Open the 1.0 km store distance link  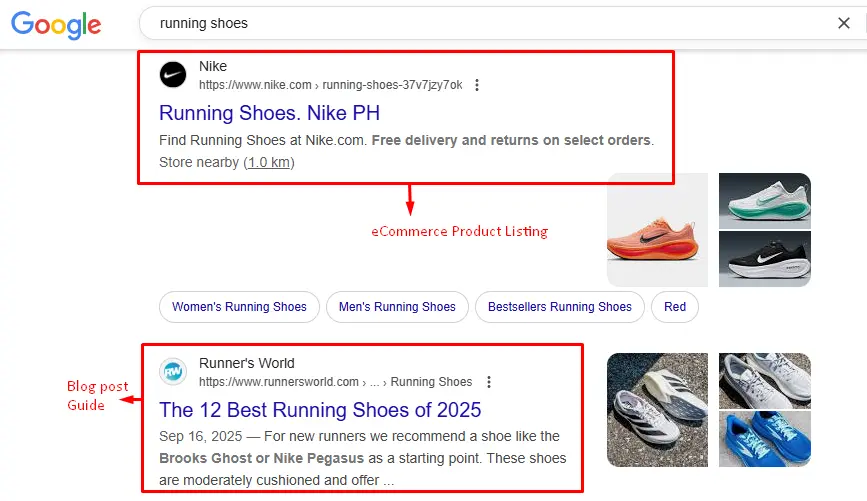click(x=269, y=162)
